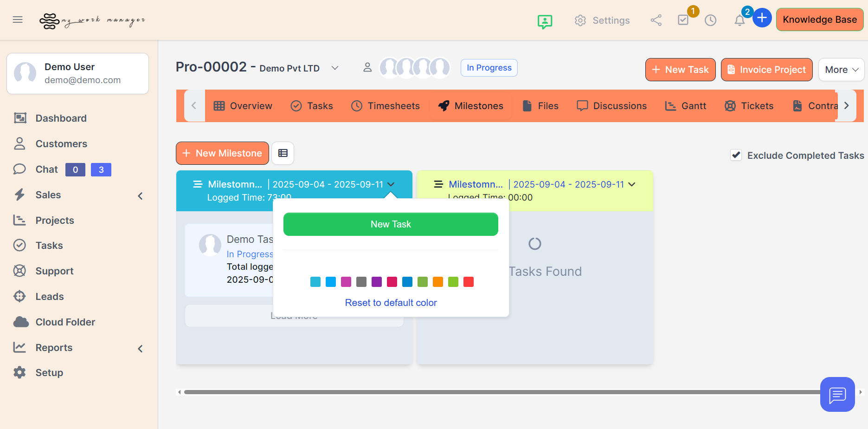The image size is (868, 429).
Task: Pick the purple color swatch
Action: point(377,282)
